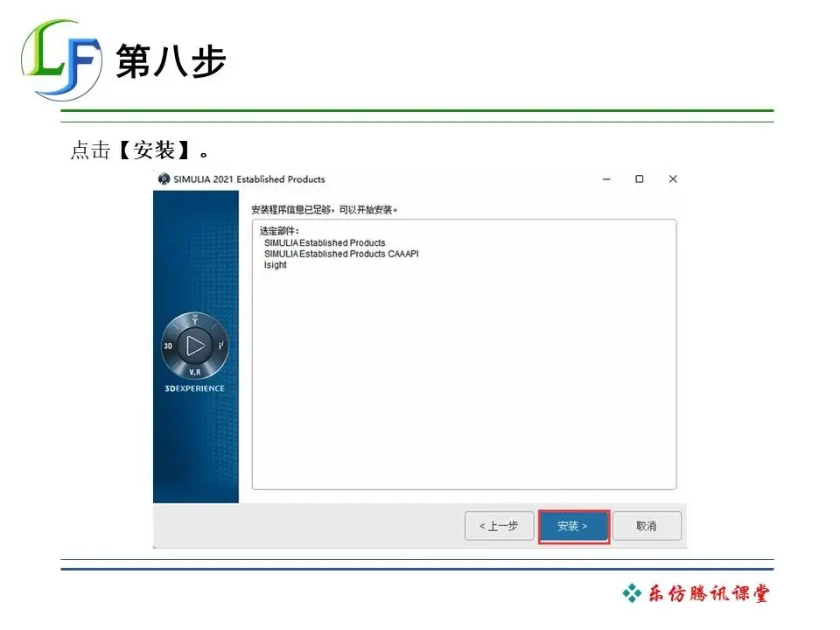
Task: Click the SIMULIA installer title bar app icon
Action: (x=164, y=178)
